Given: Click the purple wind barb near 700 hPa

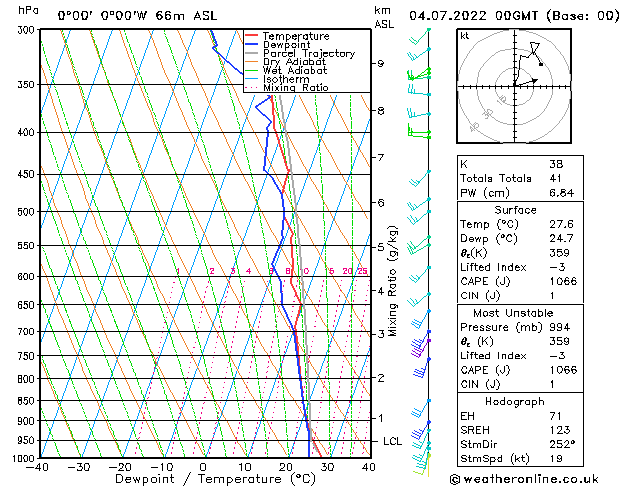Looking at the screenshot, I should tap(420, 347).
